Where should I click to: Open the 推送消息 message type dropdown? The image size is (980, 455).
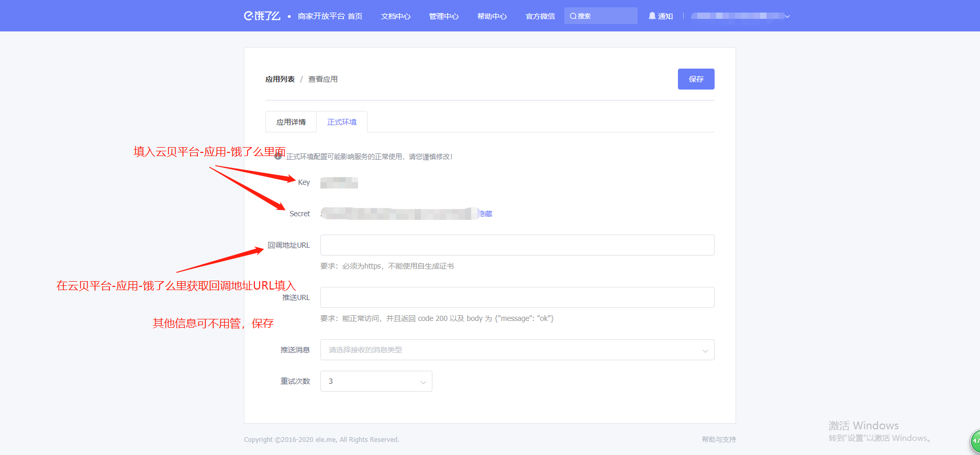pos(517,350)
